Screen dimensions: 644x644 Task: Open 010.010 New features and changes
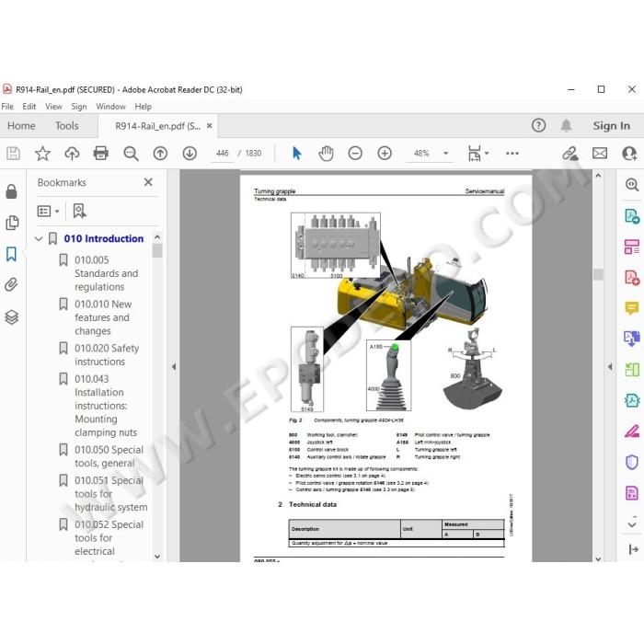coord(103,317)
